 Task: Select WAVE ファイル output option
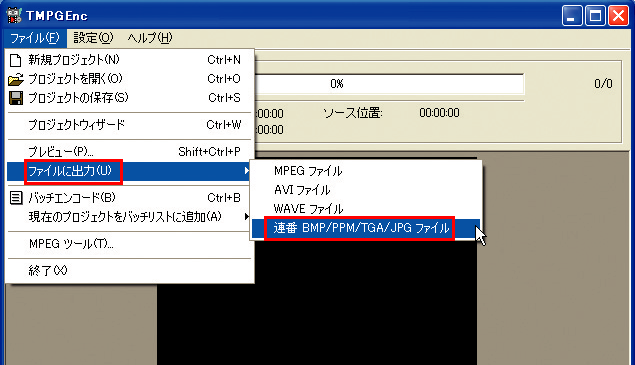(366, 209)
